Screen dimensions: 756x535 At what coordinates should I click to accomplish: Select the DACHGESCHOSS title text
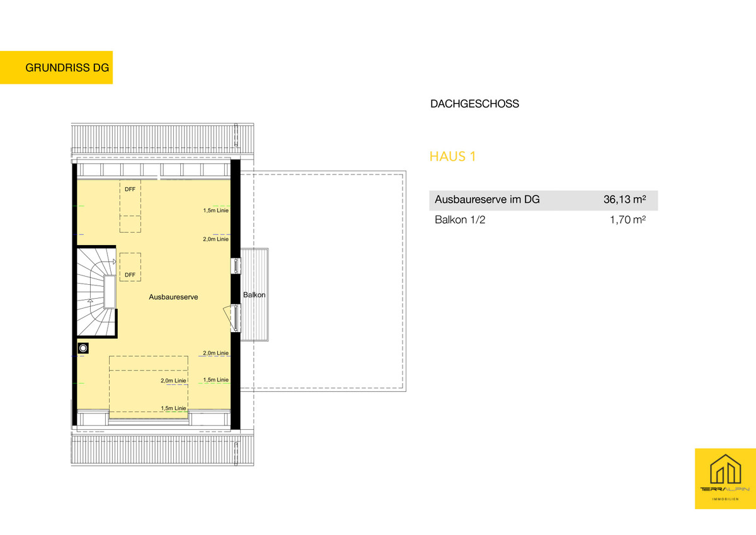point(474,104)
